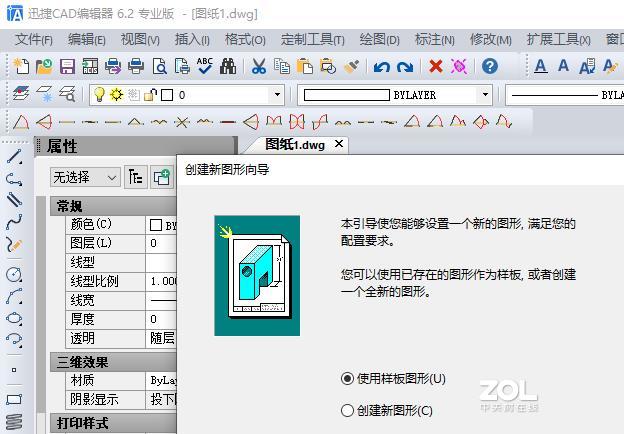Open 视图(V) menu
The image size is (624, 434).
(x=140, y=40)
